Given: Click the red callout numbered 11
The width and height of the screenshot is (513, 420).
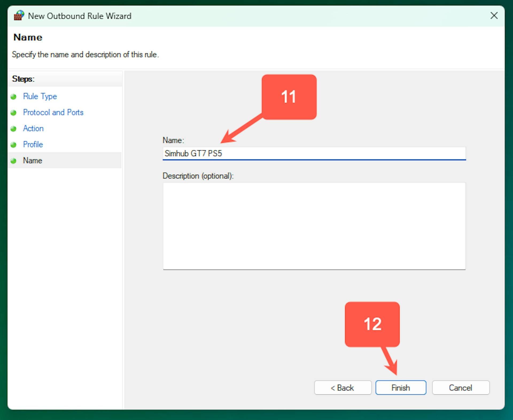Looking at the screenshot, I should pyautogui.click(x=289, y=97).
